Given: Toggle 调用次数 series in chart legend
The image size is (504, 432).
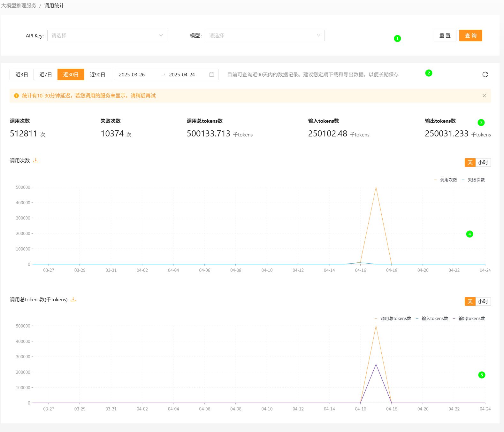Looking at the screenshot, I should 446,180.
